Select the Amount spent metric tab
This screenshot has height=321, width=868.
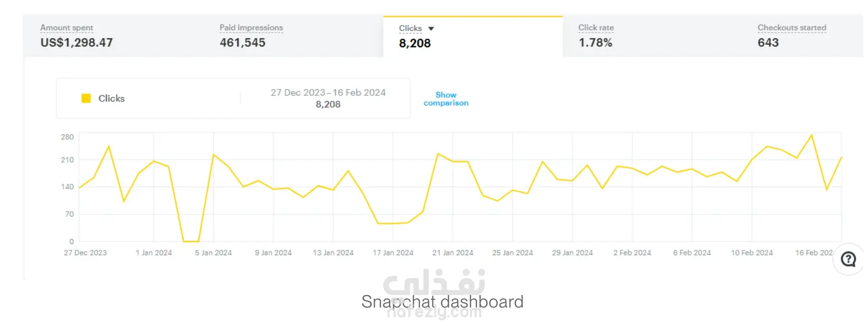[67, 28]
